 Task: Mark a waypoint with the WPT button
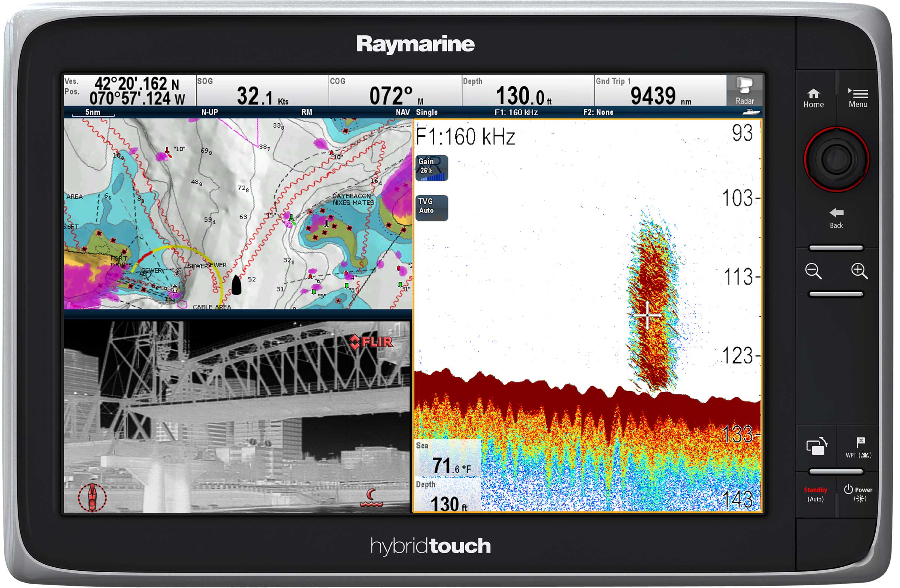tap(858, 448)
